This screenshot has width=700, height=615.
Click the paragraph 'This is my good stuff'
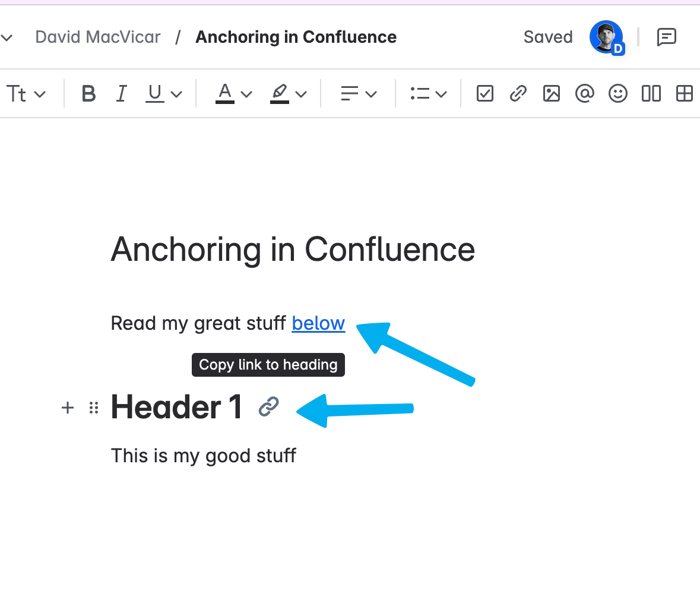tap(203, 456)
